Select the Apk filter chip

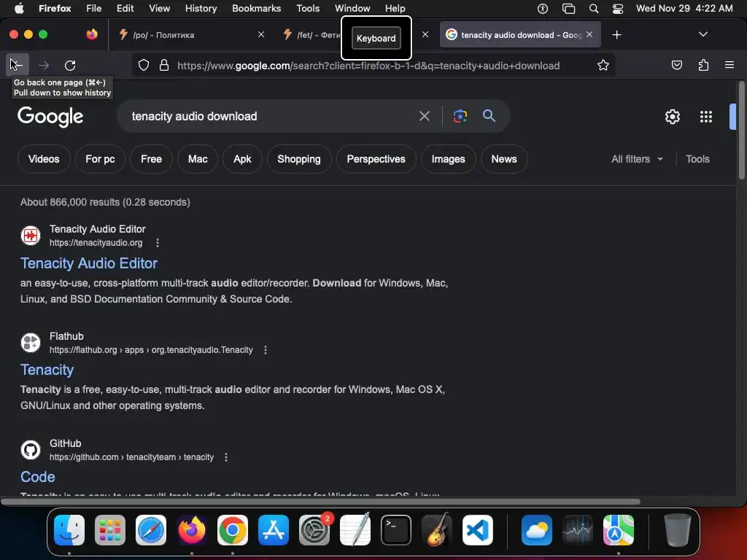coord(242,159)
